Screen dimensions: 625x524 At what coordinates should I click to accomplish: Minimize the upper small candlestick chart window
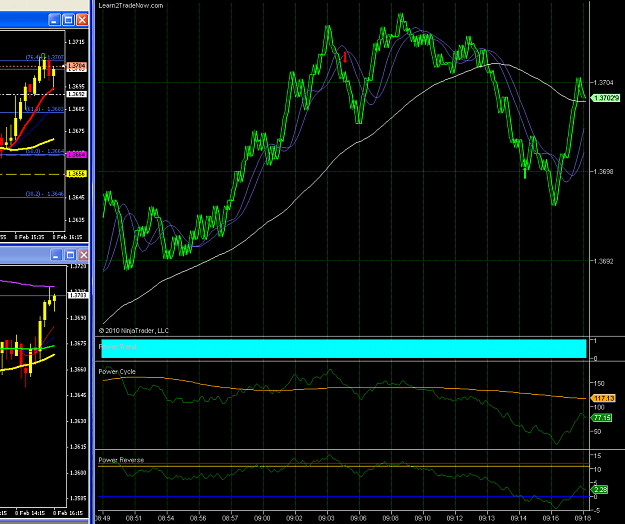pyautogui.click(x=54, y=20)
